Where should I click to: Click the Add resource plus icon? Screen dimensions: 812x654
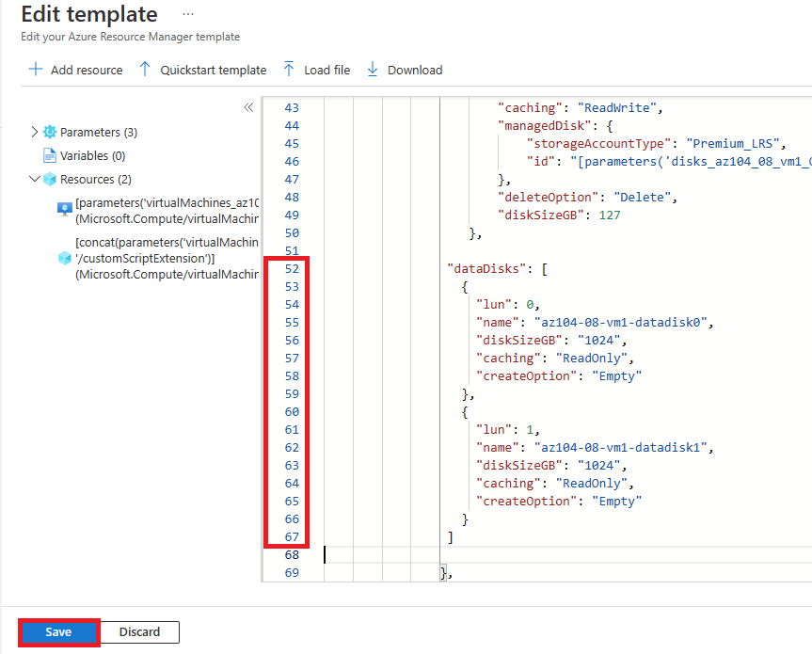tap(36, 70)
